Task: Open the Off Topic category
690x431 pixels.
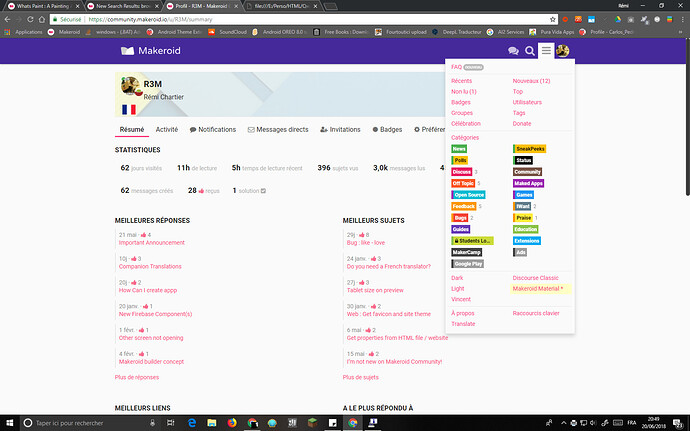Action: pyautogui.click(x=463, y=183)
